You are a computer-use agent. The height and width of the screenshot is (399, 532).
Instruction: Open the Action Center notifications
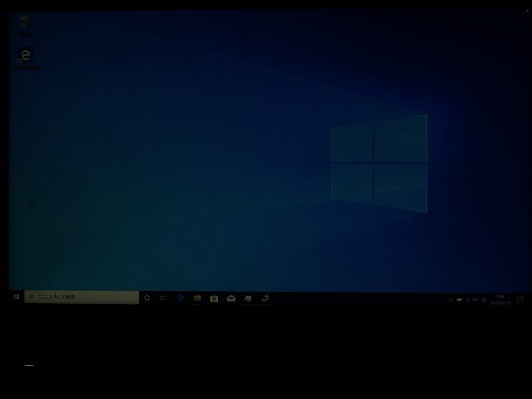[x=520, y=300]
